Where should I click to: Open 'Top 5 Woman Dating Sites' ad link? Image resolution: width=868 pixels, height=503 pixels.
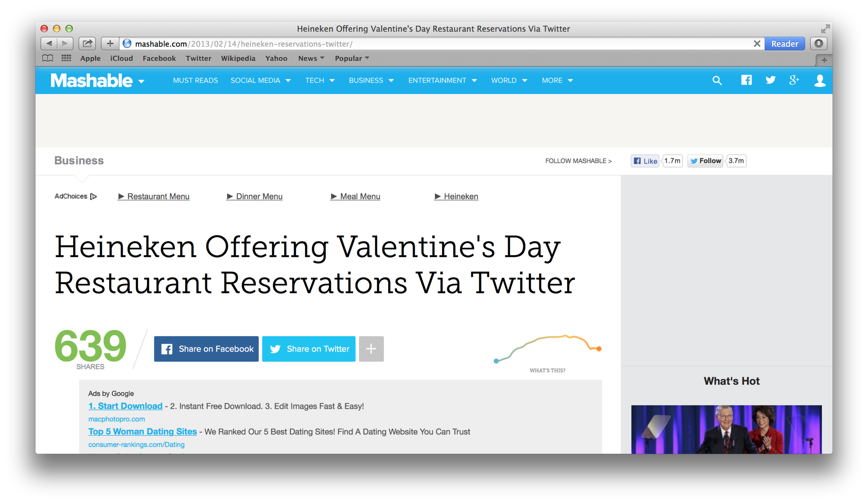click(x=142, y=431)
